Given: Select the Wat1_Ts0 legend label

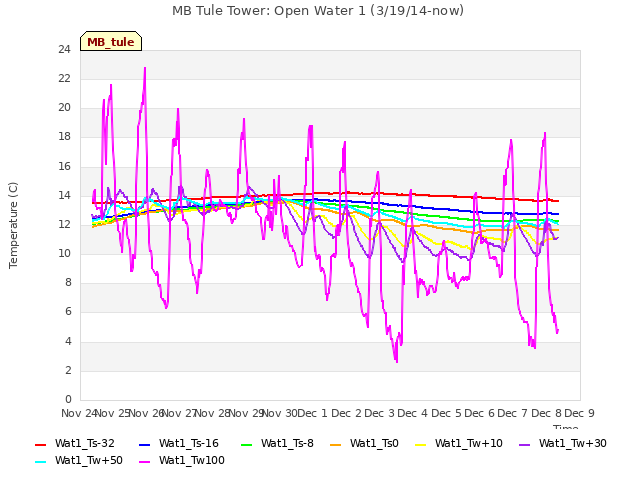Looking at the screenshot, I should pyautogui.click(x=374, y=443).
